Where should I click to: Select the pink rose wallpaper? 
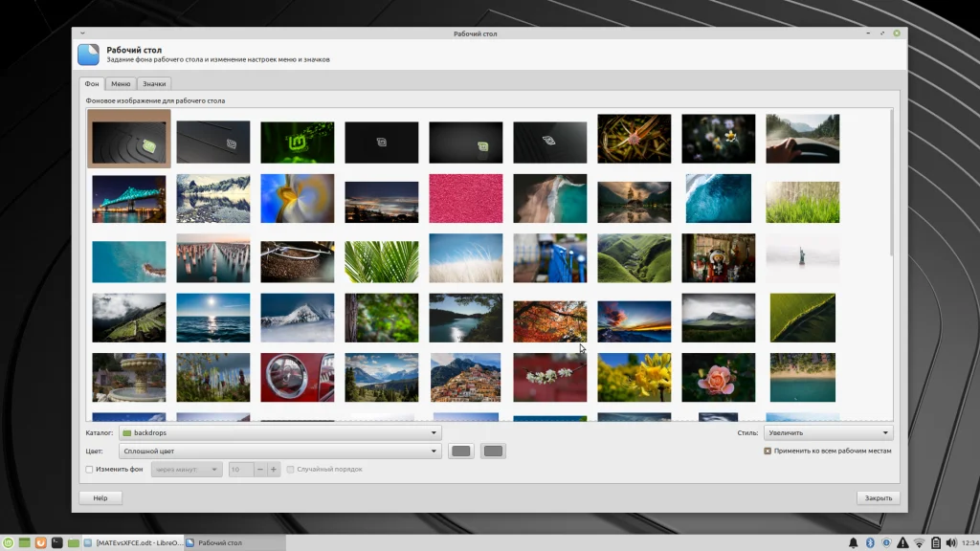[x=718, y=377]
